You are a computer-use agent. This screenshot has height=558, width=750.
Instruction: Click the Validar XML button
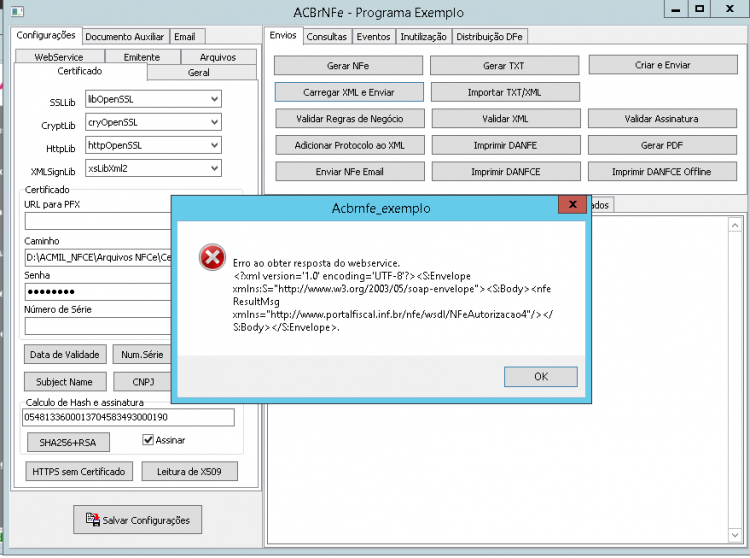506,119
